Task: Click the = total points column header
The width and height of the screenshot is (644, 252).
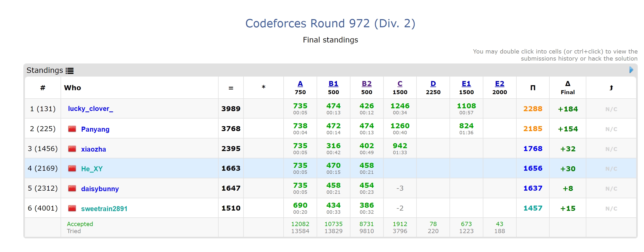Action: tap(231, 88)
